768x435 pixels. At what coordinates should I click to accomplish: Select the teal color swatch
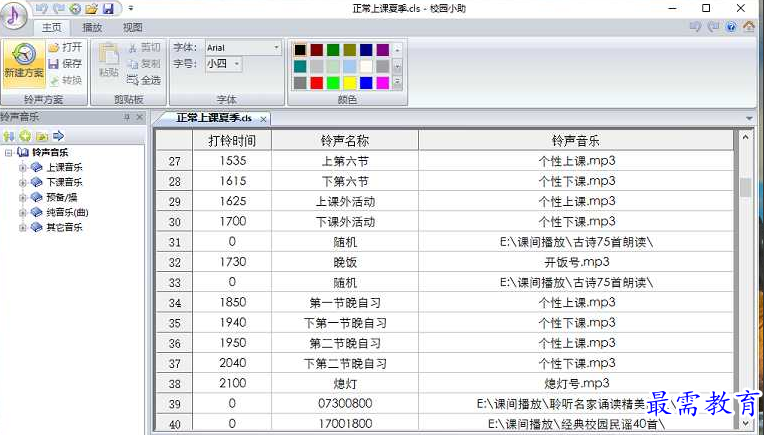pyautogui.click(x=300, y=66)
